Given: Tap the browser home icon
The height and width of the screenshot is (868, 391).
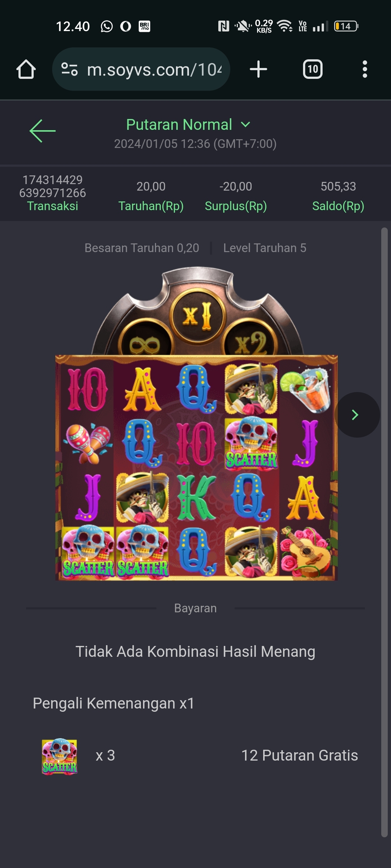Looking at the screenshot, I should coord(26,69).
